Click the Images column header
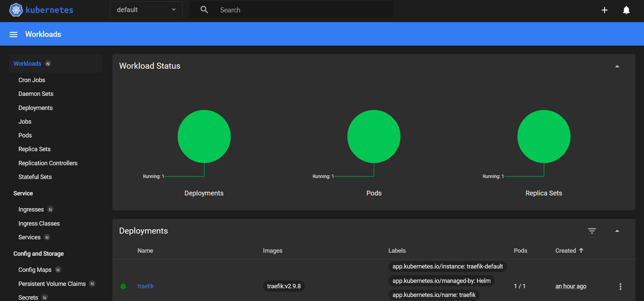 click(x=273, y=251)
